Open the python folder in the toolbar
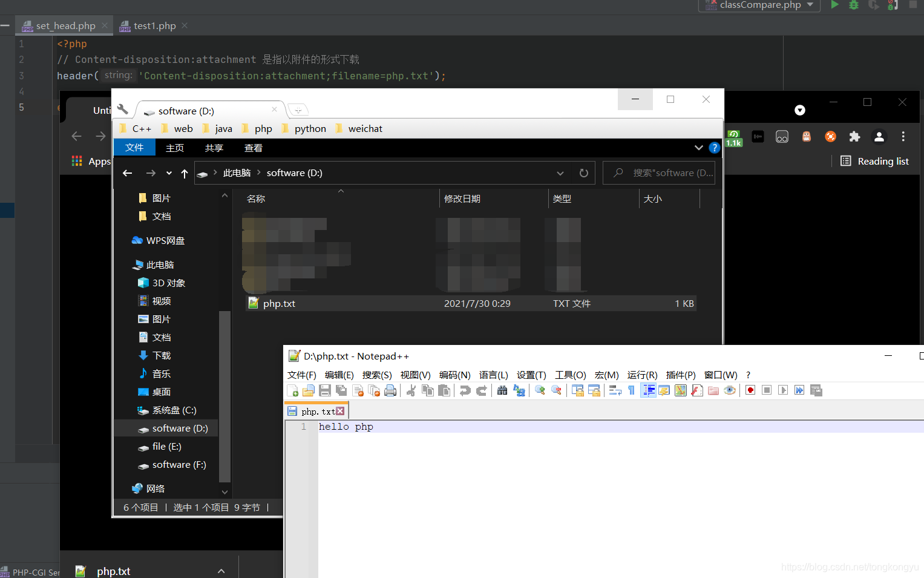This screenshot has width=924, height=578. (304, 128)
